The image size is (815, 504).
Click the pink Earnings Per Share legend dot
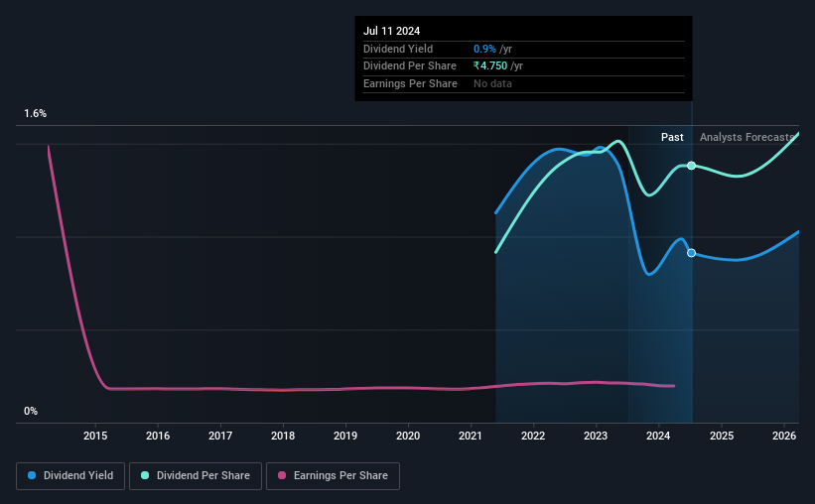(x=282, y=475)
